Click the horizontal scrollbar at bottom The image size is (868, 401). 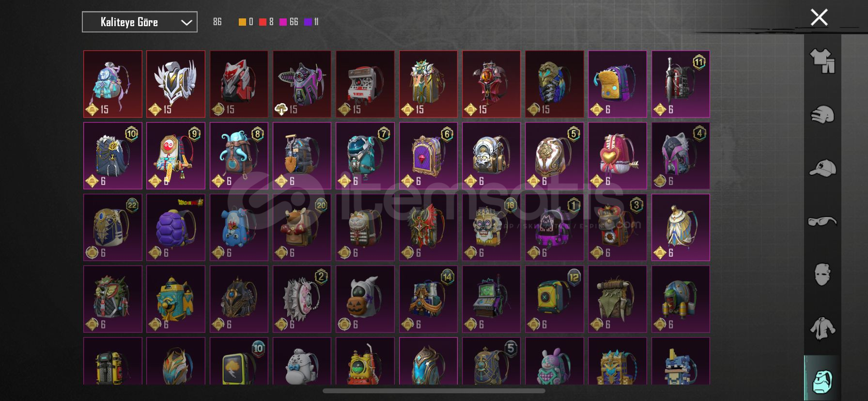coord(434,391)
